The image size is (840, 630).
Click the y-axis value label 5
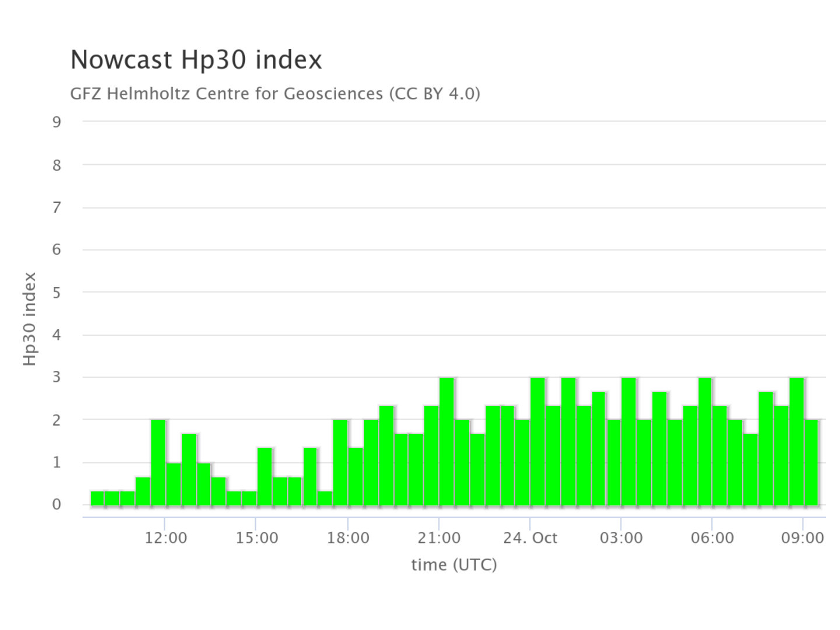click(x=57, y=293)
